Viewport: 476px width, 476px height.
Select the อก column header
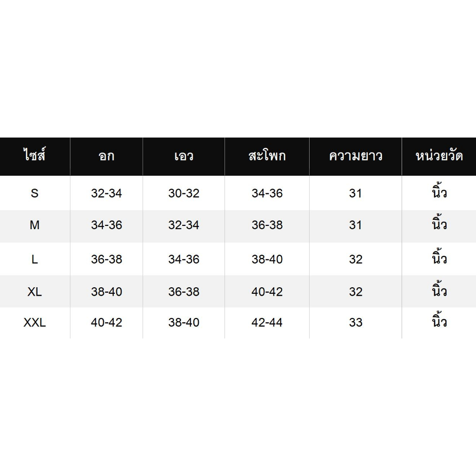coord(106,156)
